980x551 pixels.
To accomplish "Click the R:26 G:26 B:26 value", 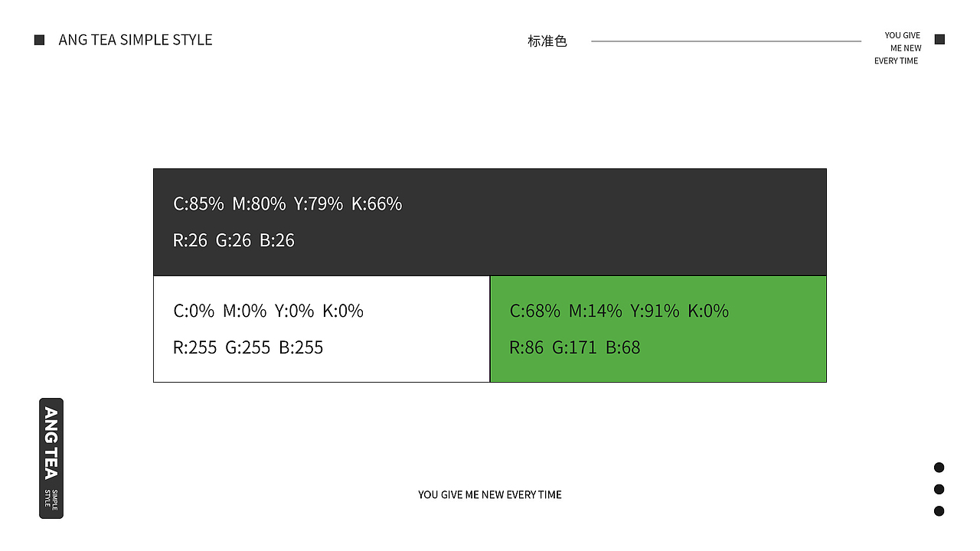I will (x=234, y=240).
